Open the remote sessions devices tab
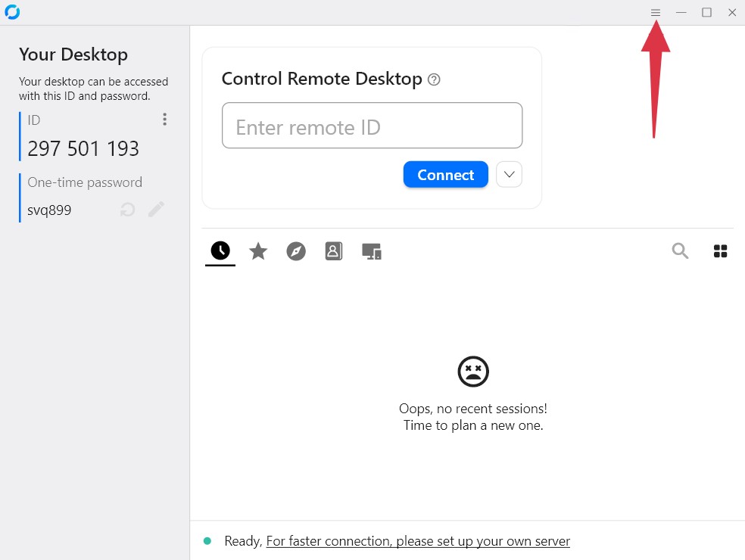 [x=371, y=250]
